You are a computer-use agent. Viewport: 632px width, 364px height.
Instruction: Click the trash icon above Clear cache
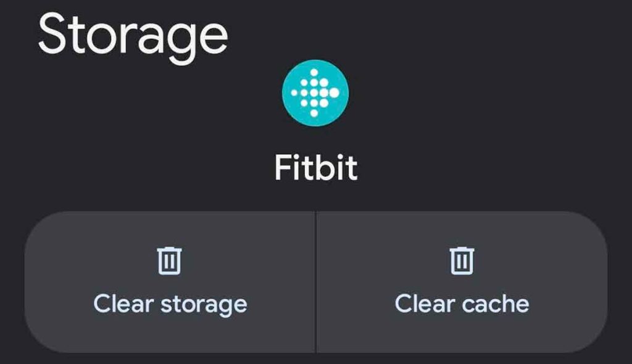tap(461, 260)
